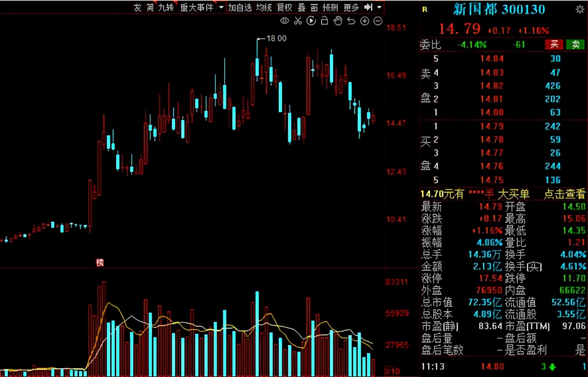Open the 重大事件 menu item
588x377 pixels.
tap(197, 7)
